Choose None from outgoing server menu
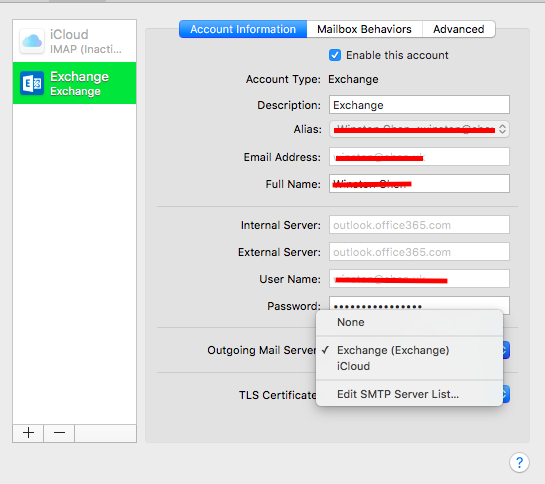The width and height of the screenshot is (545, 484). (x=409, y=322)
